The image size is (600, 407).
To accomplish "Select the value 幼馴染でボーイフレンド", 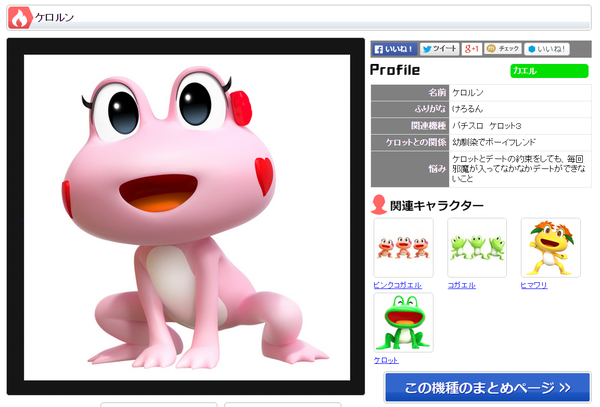I will click(494, 142).
